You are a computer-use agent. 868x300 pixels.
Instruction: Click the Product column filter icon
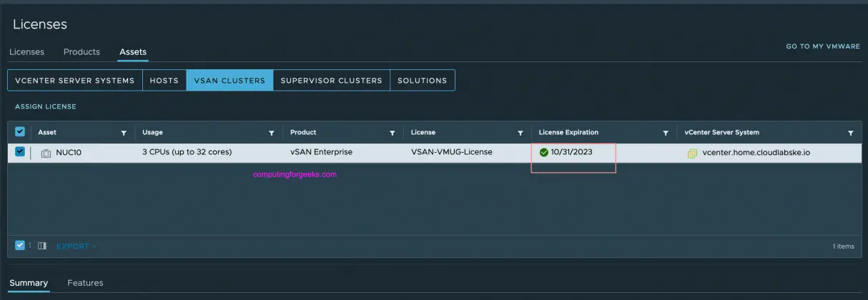[392, 133]
